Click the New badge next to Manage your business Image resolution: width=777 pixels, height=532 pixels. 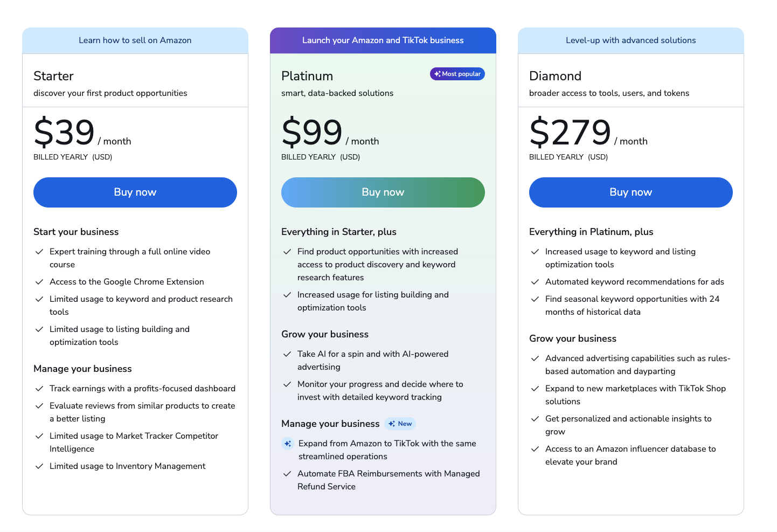point(400,424)
